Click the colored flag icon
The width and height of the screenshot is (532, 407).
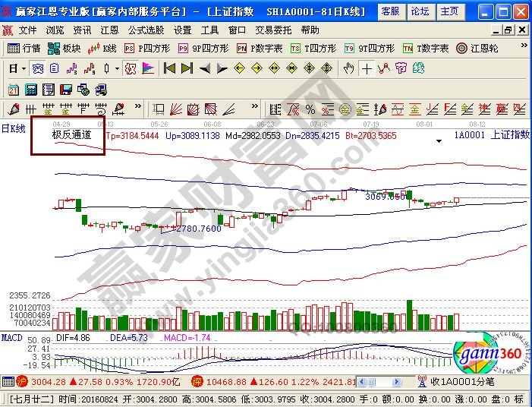click(147, 69)
